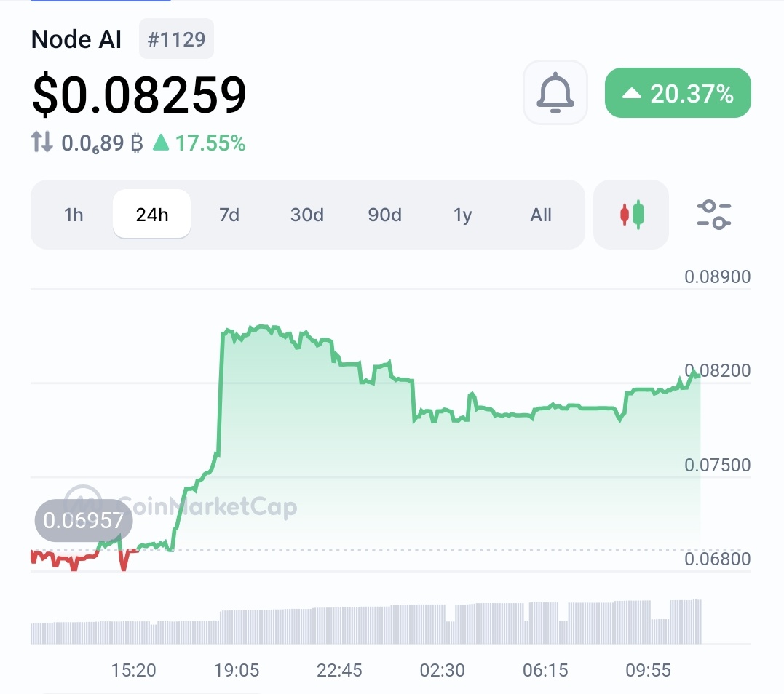784x694 pixels.
Task: Tap the #1129 rank badge
Action: click(x=176, y=39)
